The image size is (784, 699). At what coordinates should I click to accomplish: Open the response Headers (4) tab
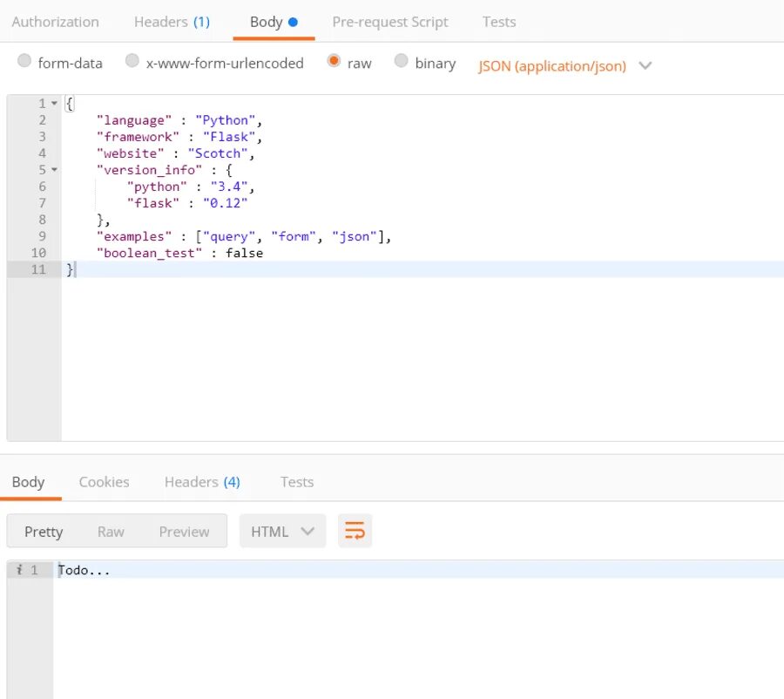tap(202, 482)
